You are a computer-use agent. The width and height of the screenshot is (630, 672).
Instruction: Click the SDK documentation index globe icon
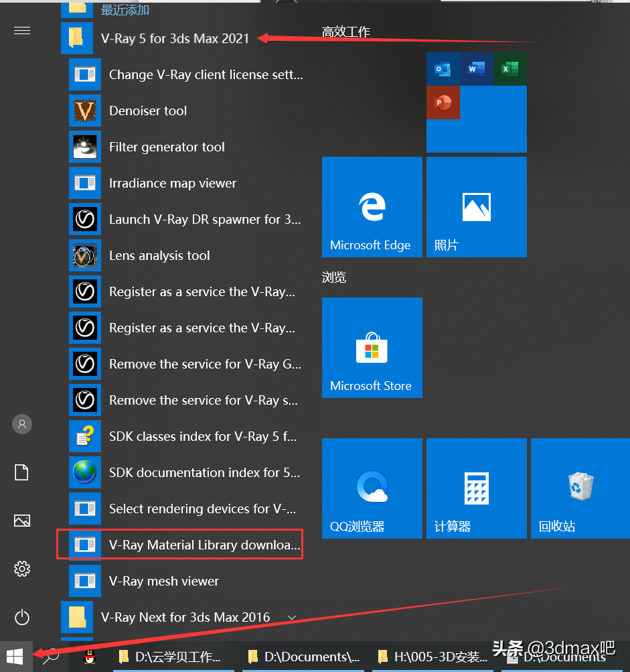[x=85, y=472]
